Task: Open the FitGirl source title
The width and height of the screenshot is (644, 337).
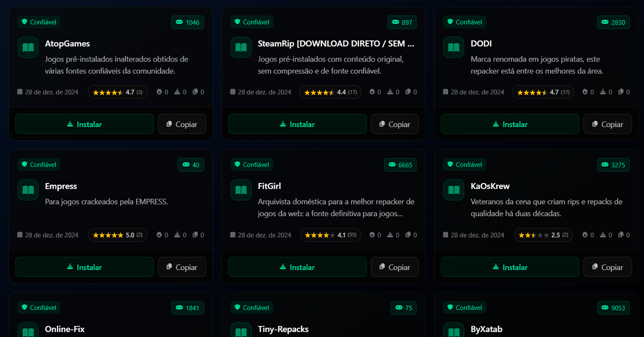Action: tap(269, 186)
